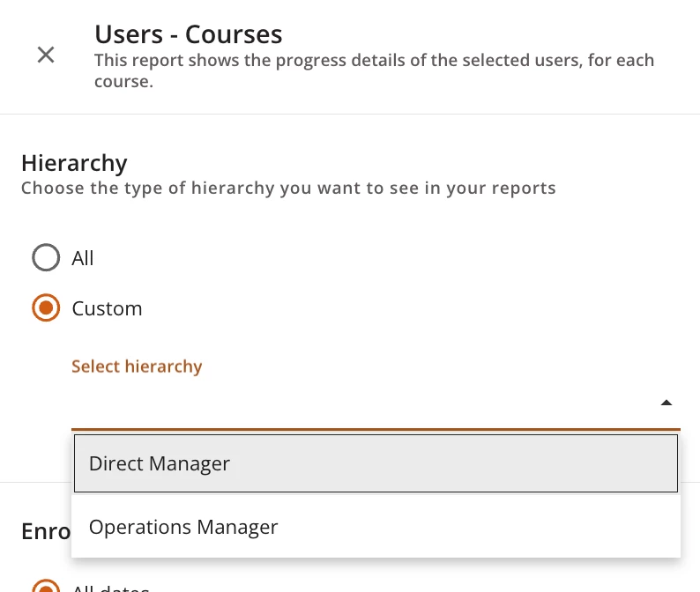
Task: Click the "Choose the type of hierarchy" subtitle
Action: click(288, 188)
